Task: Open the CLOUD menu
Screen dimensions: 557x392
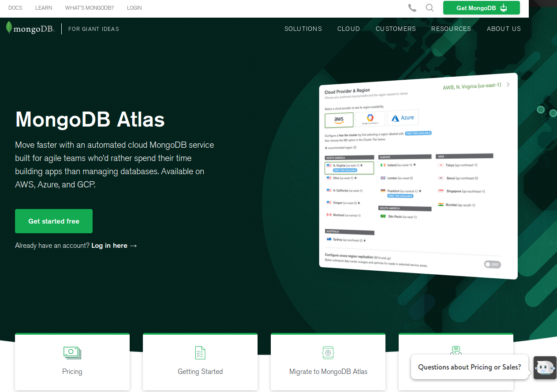Action: pyautogui.click(x=349, y=29)
